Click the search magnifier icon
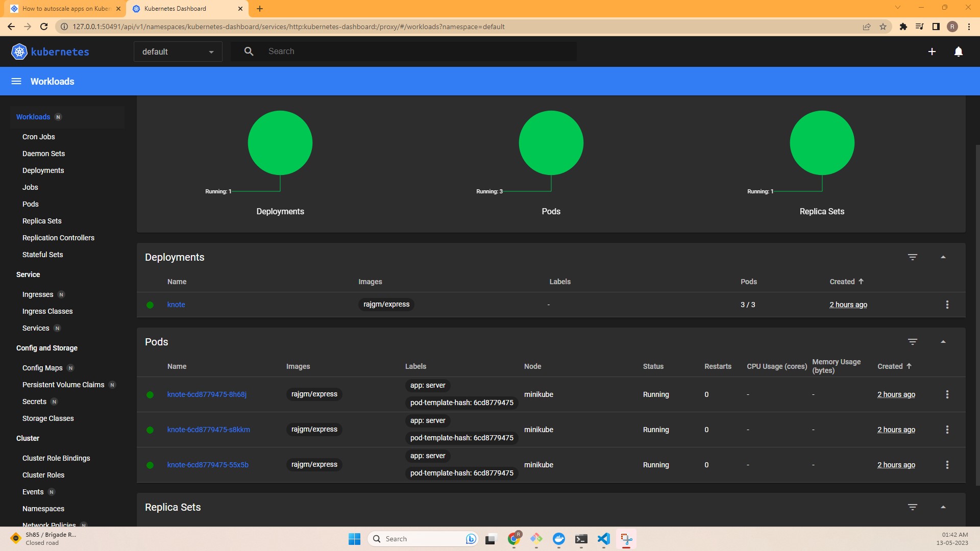Screen dimensions: 980x551 249,51
